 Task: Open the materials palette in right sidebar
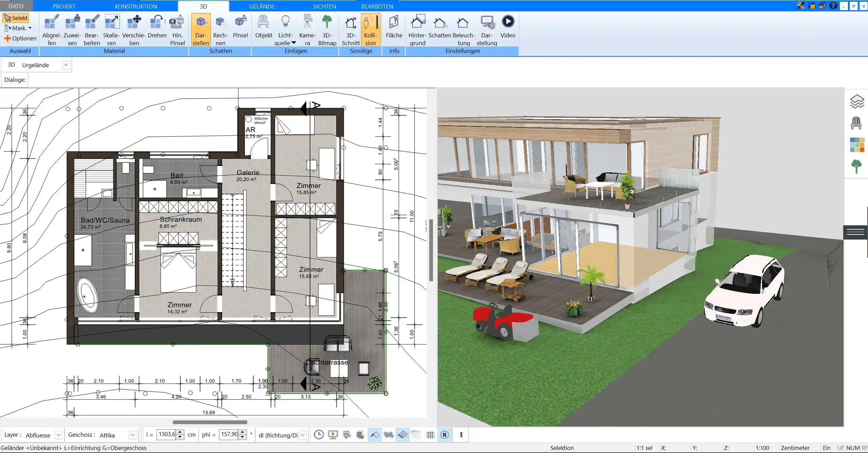(x=857, y=145)
